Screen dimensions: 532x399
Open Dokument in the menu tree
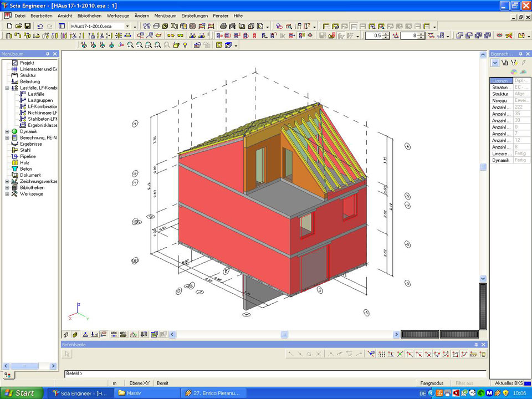30,175
